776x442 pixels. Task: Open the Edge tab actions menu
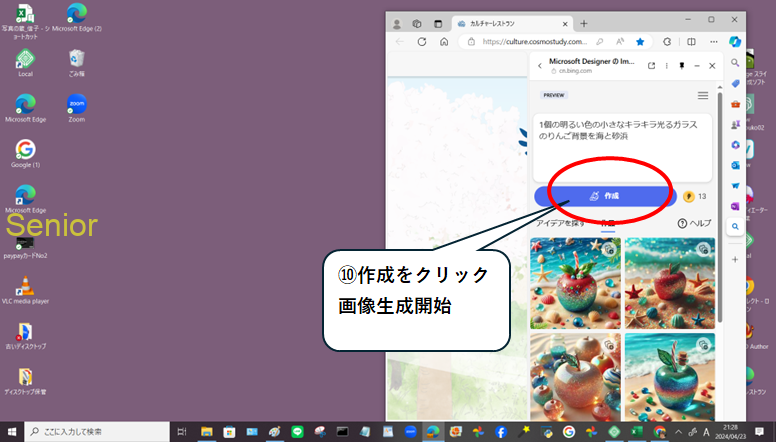tap(438, 24)
